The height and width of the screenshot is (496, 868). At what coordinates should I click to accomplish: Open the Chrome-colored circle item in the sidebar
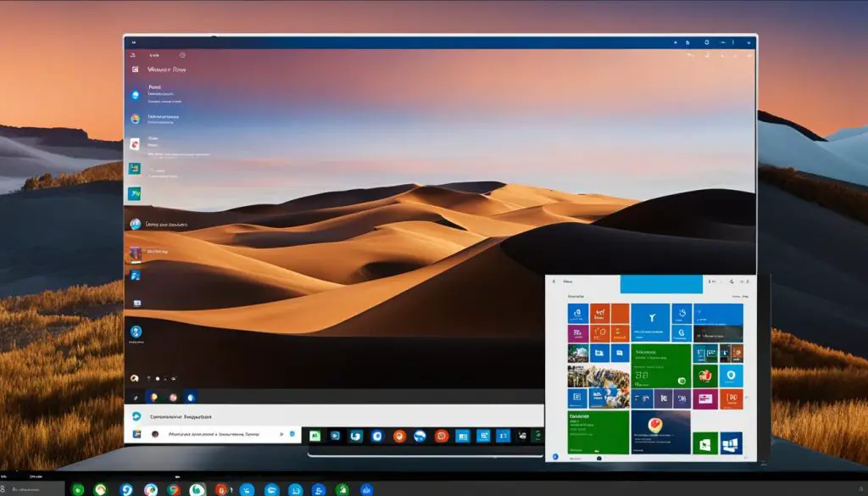tap(135, 119)
